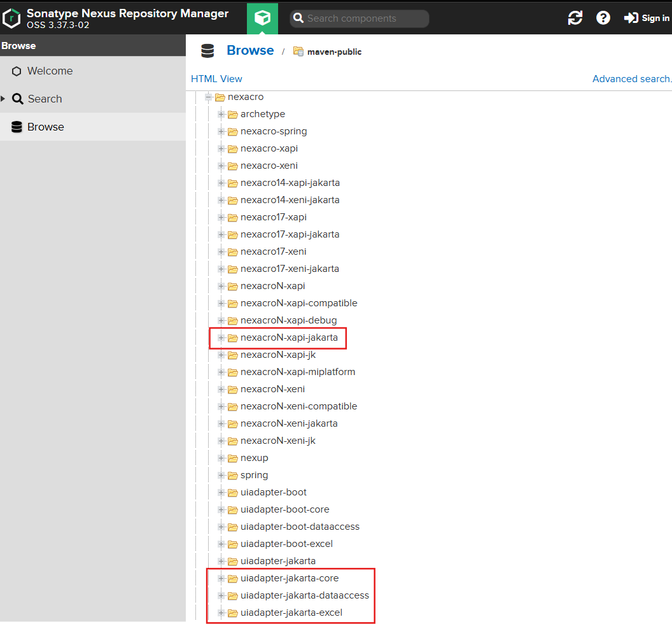
Task: Click the nexacroN-xapi-jk folder icon
Action: click(233, 355)
